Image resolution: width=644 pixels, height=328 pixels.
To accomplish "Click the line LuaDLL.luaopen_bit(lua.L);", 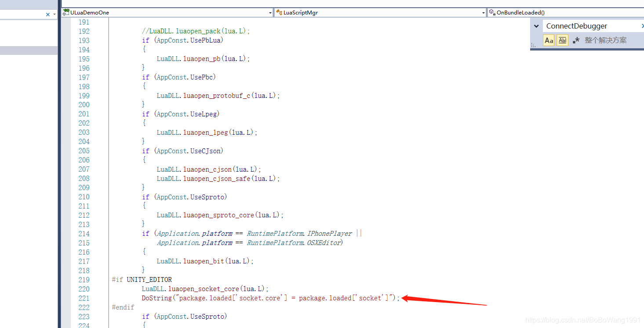I will pos(205,261).
